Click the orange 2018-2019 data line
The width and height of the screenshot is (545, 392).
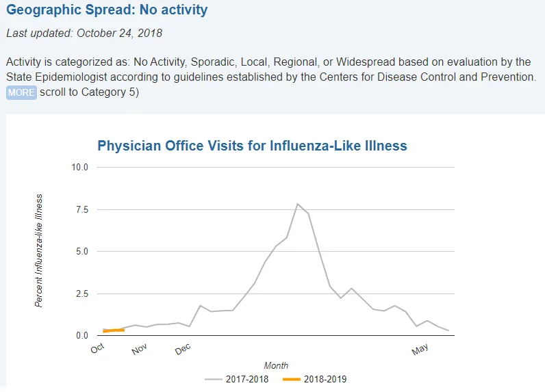[x=114, y=330]
